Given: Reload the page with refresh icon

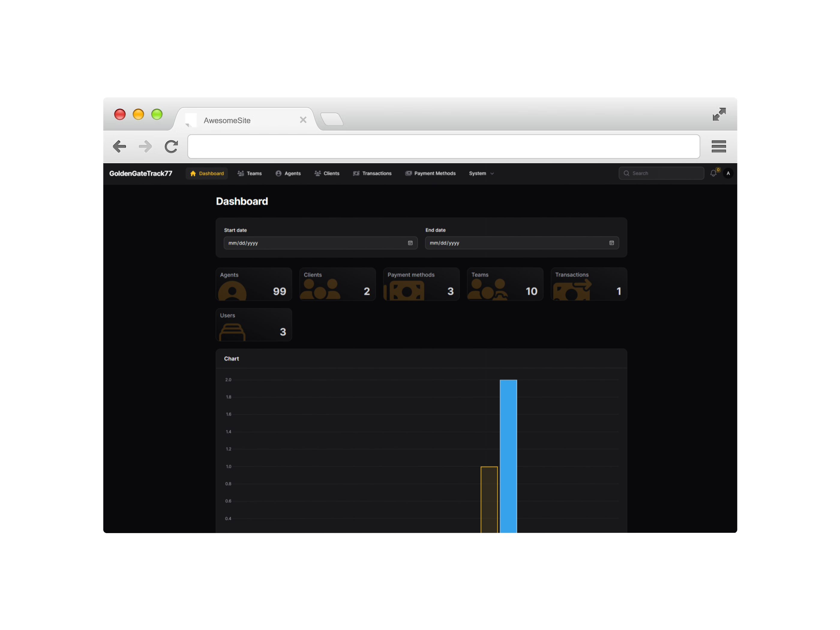Looking at the screenshot, I should (171, 146).
